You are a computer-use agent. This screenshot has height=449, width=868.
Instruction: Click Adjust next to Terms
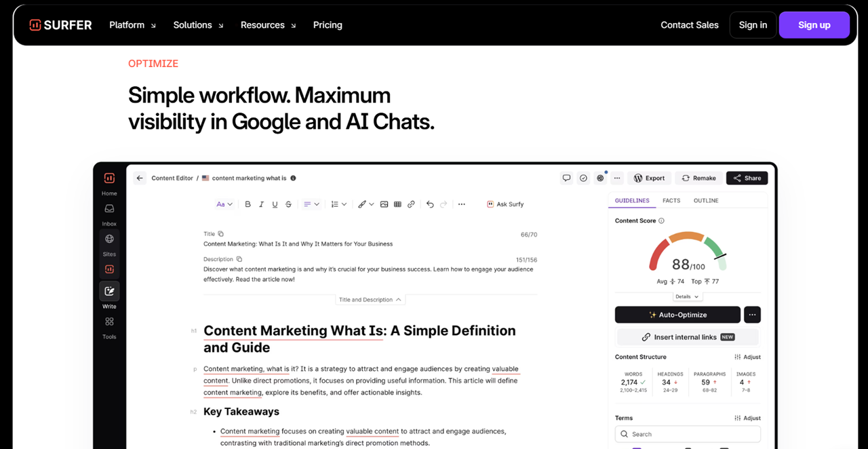(x=747, y=418)
